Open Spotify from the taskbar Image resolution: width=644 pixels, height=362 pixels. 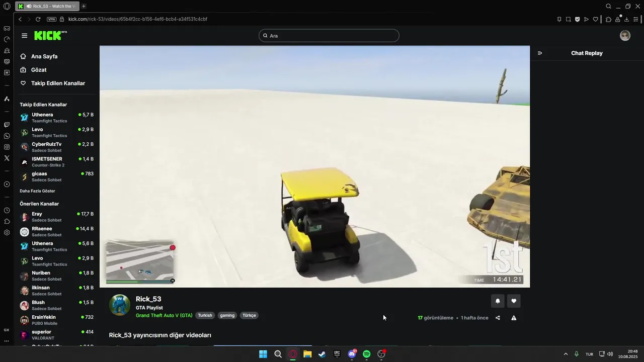pyautogui.click(x=367, y=354)
